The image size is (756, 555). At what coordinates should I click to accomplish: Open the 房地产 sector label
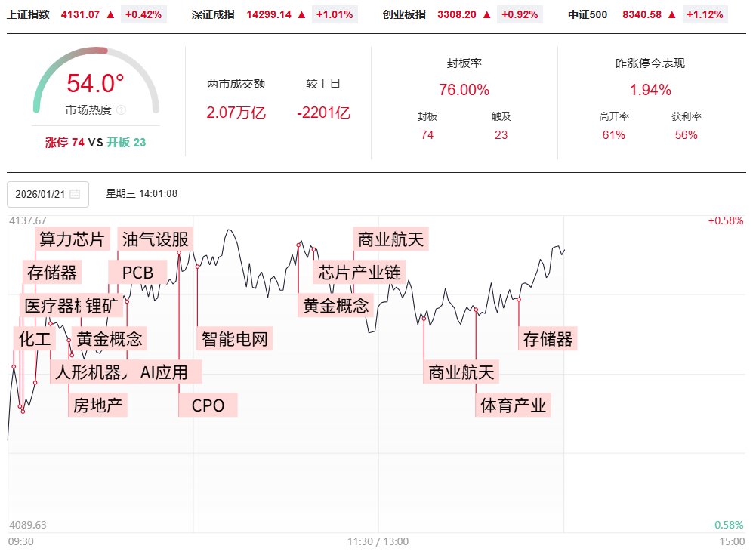pos(97,405)
